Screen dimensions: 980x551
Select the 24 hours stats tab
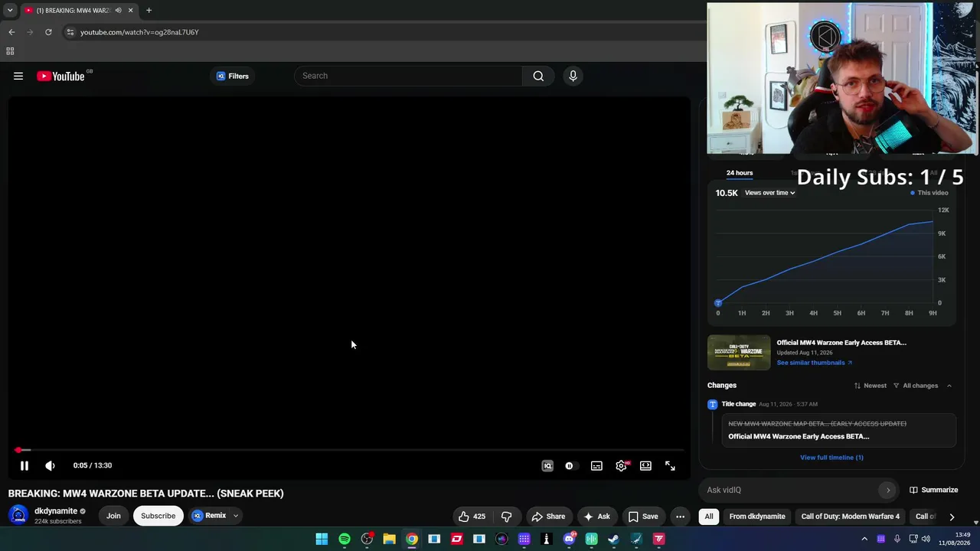740,173
